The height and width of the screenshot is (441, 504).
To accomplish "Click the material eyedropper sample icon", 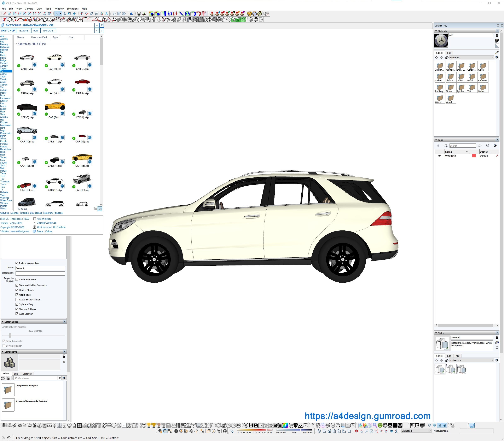I will [497, 52].
